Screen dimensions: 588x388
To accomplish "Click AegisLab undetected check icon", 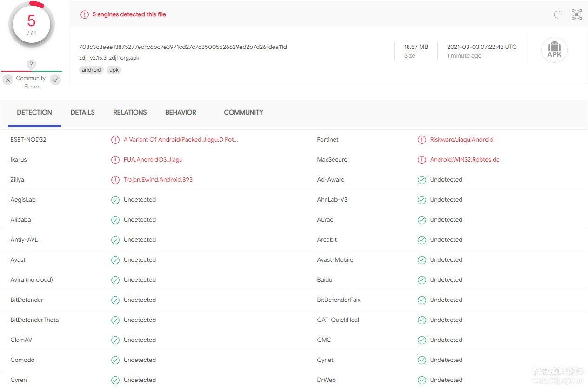I will [x=115, y=200].
